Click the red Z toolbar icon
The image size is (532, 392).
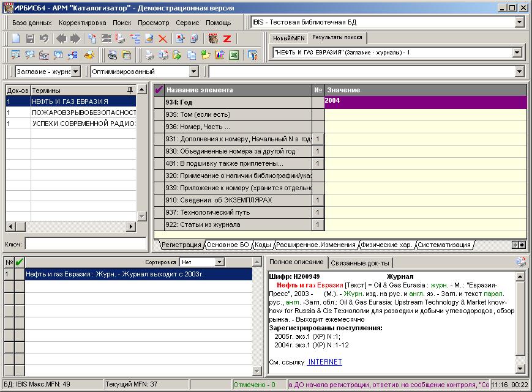coord(227,39)
